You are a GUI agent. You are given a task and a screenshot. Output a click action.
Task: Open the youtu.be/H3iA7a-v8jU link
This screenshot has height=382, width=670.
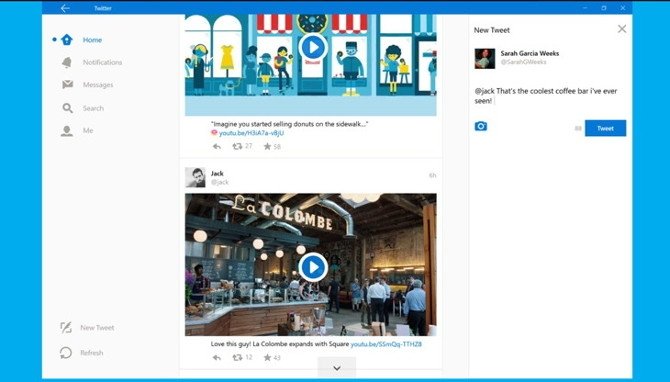(x=251, y=133)
